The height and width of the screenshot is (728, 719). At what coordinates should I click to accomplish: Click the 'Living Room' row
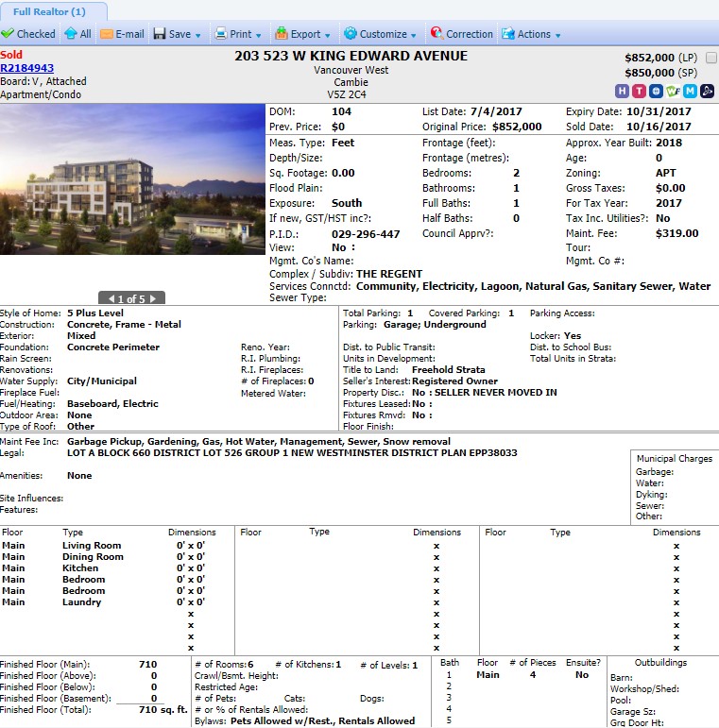(x=104, y=546)
